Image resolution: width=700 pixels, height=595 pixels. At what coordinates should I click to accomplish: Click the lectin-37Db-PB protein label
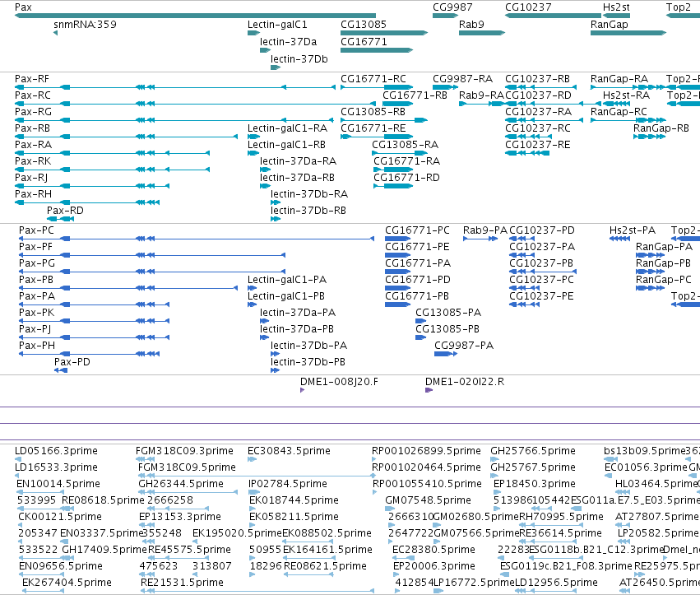(x=308, y=362)
